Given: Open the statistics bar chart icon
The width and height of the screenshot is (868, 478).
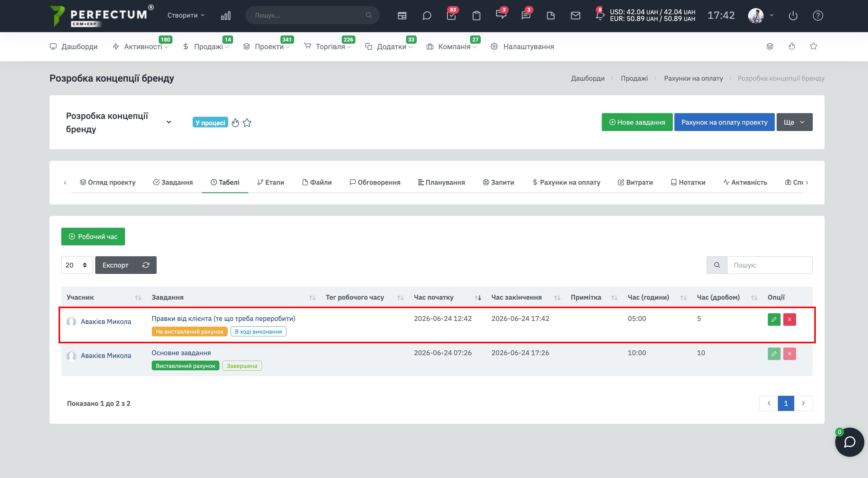Looking at the screenshot, I should click(226, 15).
